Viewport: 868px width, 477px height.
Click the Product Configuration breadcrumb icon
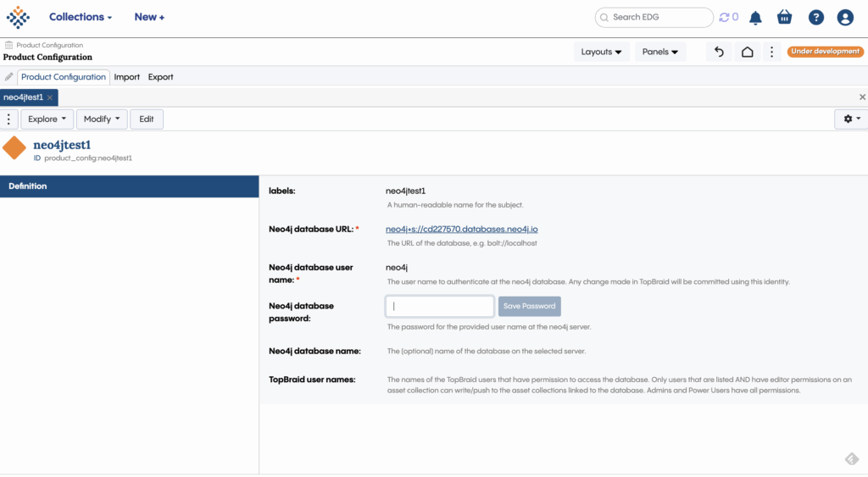pyautogui.click(x=8, y=45)
